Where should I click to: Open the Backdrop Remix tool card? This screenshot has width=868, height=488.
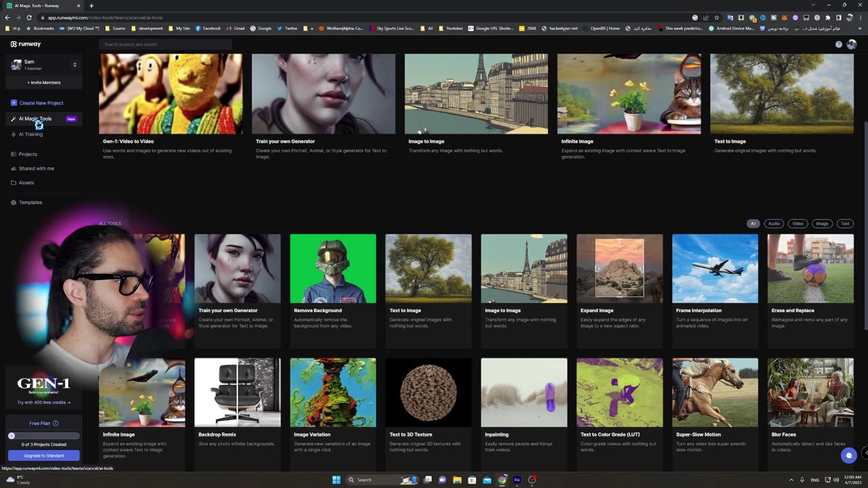click(x=237, y=413)
